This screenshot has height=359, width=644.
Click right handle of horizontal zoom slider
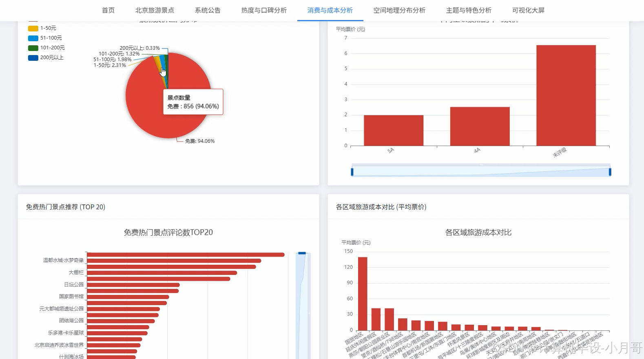[610, 172]
